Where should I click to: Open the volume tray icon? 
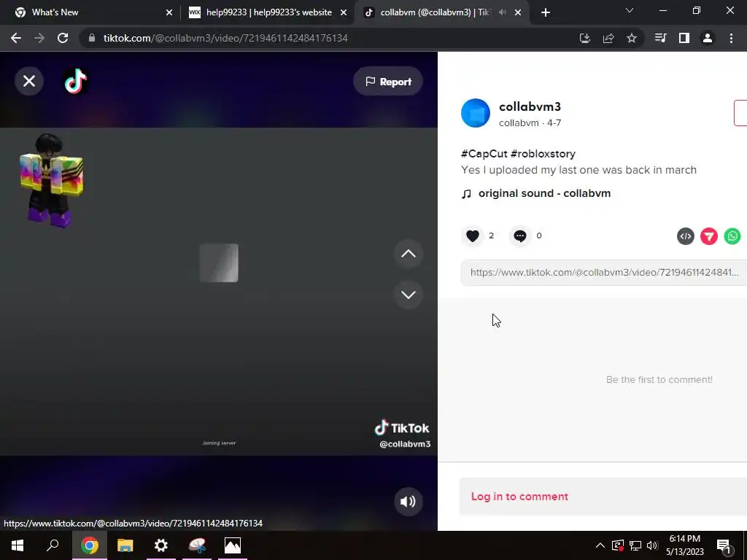tap(653, 545)
